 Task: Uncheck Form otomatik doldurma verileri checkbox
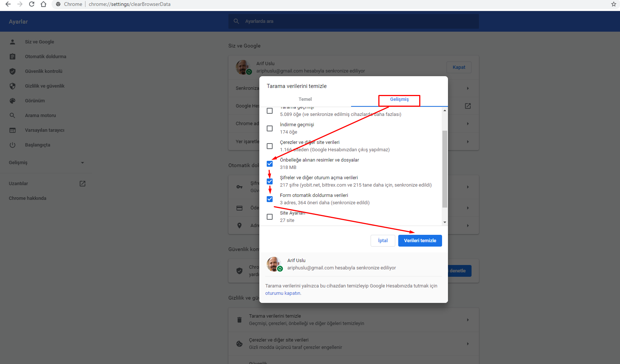coord(270,199)
